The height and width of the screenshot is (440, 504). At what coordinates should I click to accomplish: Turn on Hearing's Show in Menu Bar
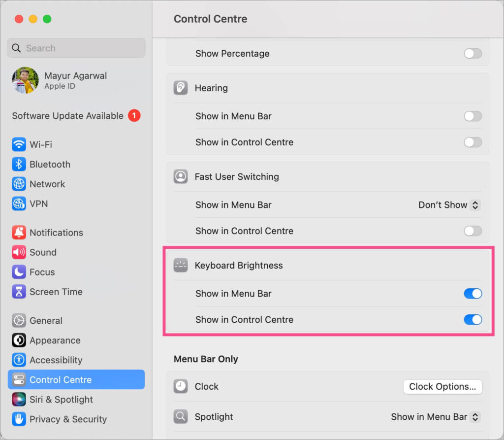472,116
